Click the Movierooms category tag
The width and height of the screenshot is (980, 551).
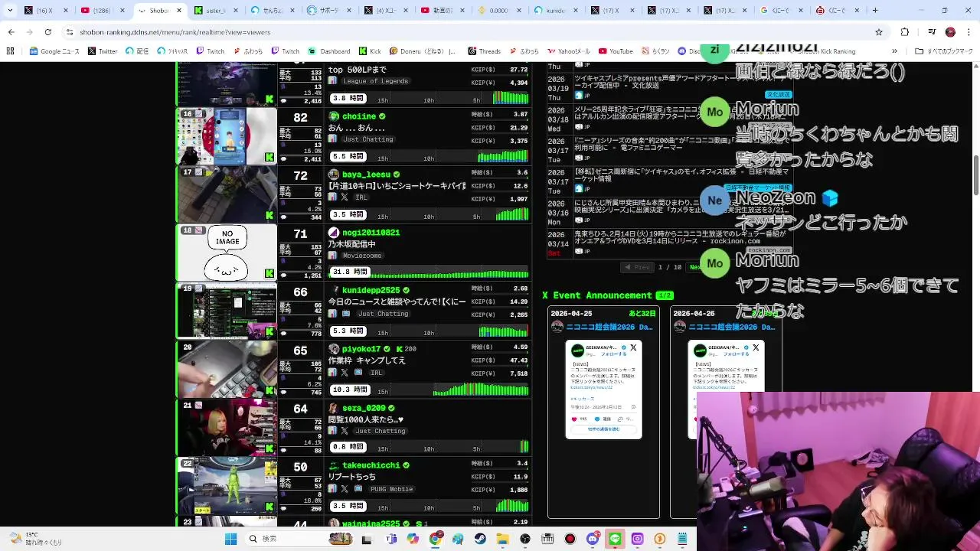tap(362, 256)
